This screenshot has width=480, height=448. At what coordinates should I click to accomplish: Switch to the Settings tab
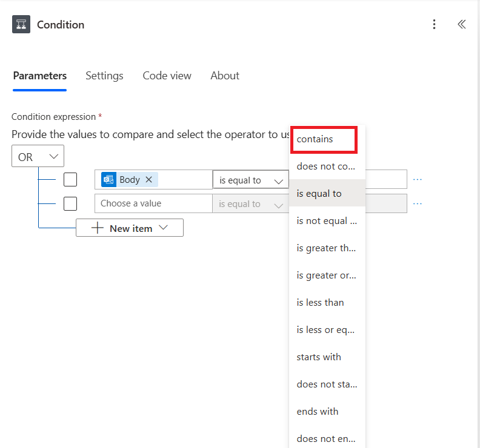click(x=104, y=76)
